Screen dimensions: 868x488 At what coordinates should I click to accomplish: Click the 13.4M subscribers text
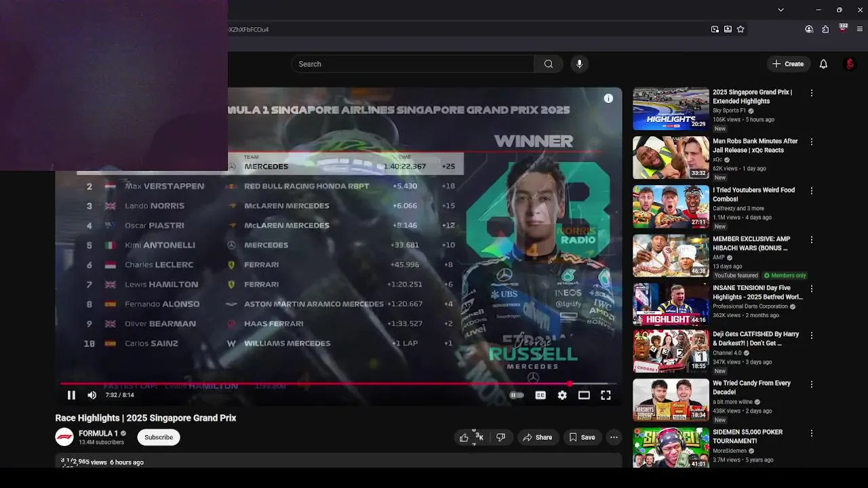pos(101,443)
